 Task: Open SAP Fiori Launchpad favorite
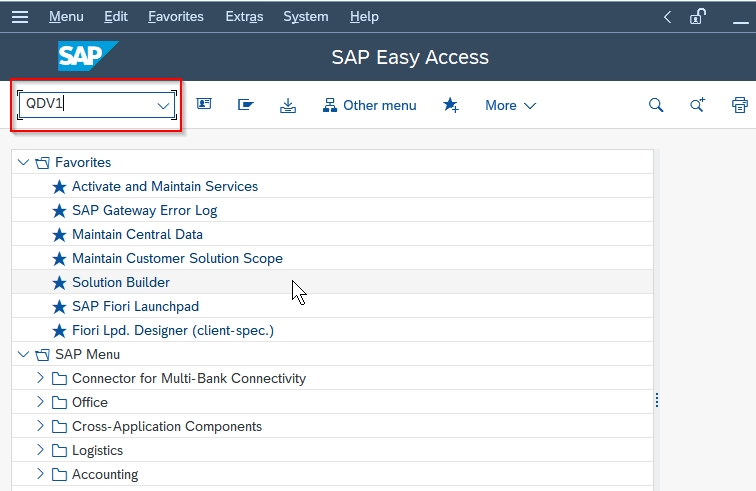pyautogui.click(x=135, y=306)
